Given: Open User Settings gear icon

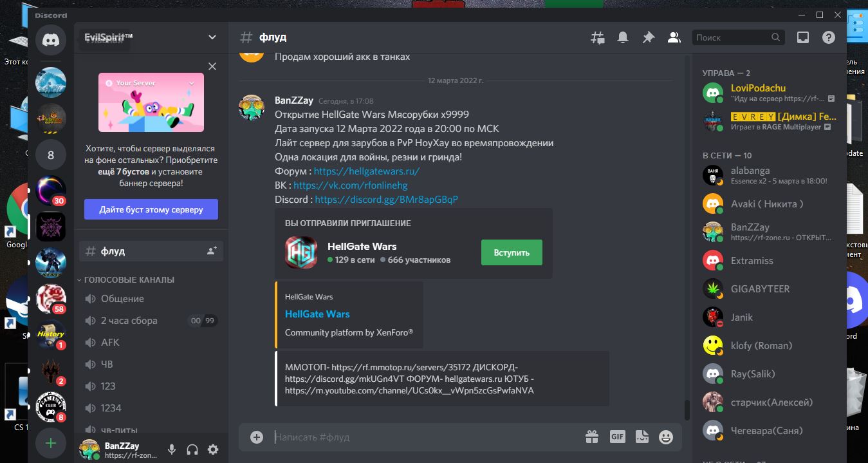Looking at the screenshot, I should (x=213, y=449).
